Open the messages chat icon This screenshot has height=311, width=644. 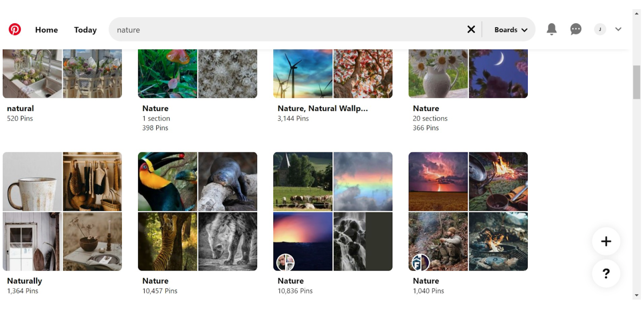pos(576,29)
